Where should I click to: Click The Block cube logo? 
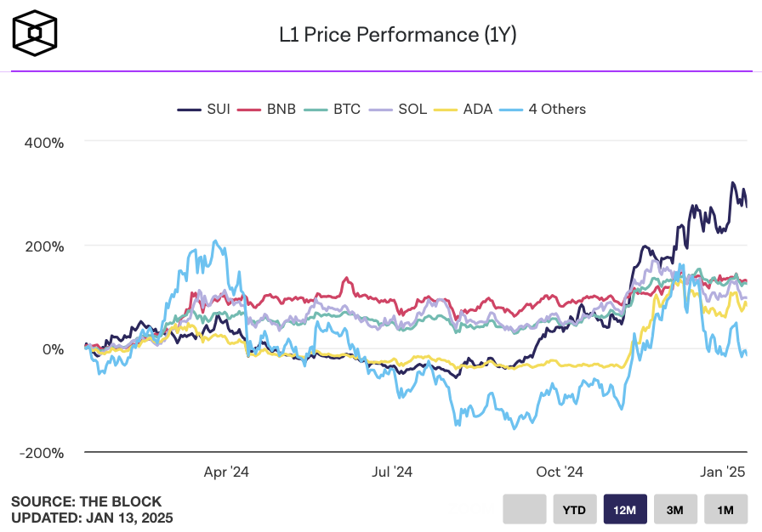coord(35,34)
